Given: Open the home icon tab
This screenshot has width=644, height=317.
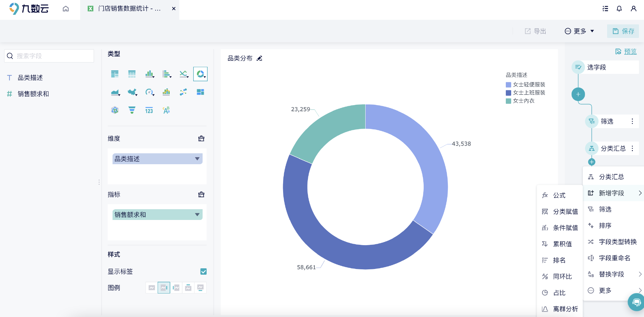Looking at the screenshot, I should (66, 8).
